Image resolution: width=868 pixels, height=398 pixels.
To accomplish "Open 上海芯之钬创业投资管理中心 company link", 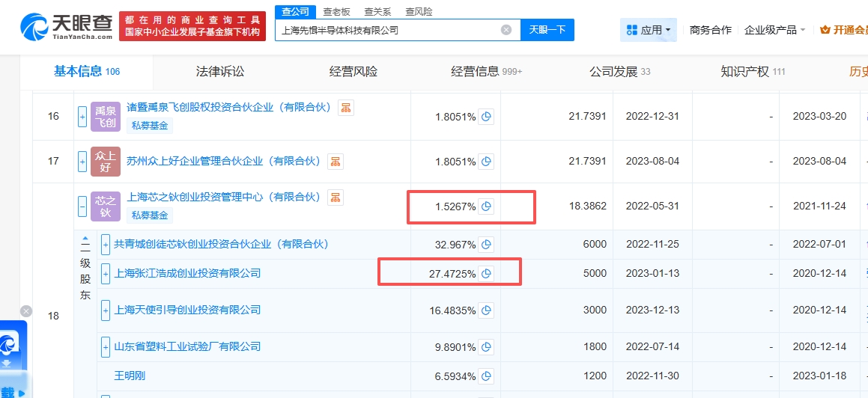I will (x=224, y=197).
